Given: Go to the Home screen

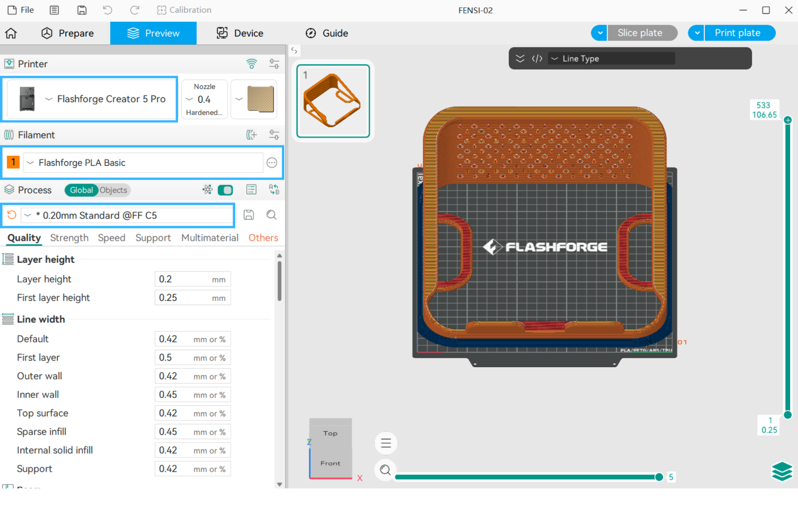Looking at the screenshot, I should 11,33.
